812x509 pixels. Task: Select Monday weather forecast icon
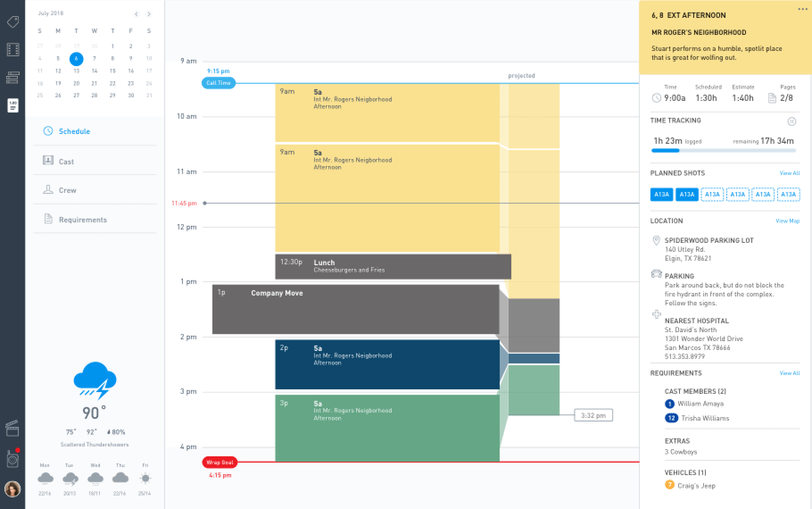[x=45, y=479]
